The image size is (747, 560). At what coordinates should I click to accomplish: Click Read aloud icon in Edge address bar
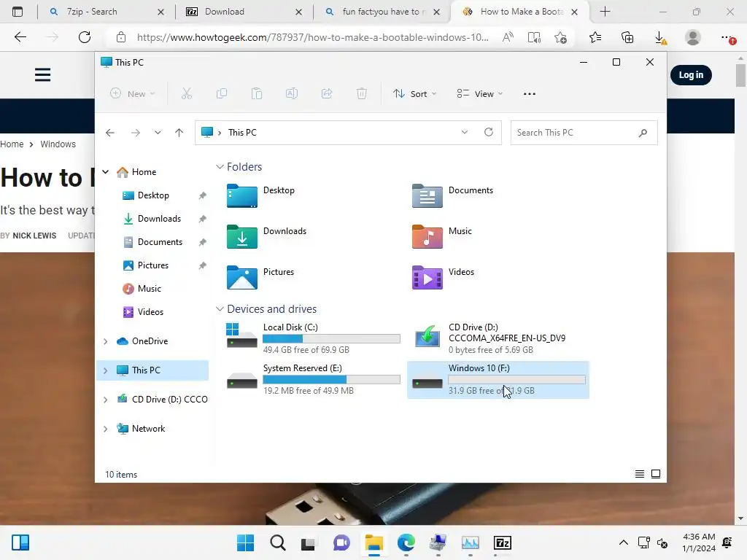click(x=508, y=37)
